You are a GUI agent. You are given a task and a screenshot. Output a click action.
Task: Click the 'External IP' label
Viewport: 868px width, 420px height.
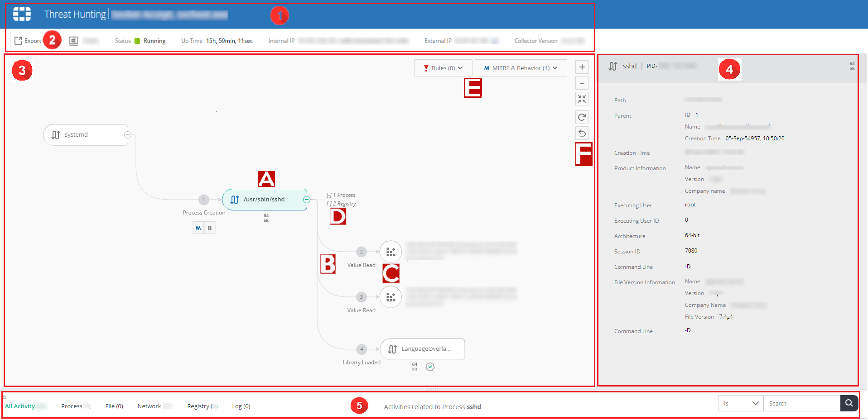438,41
